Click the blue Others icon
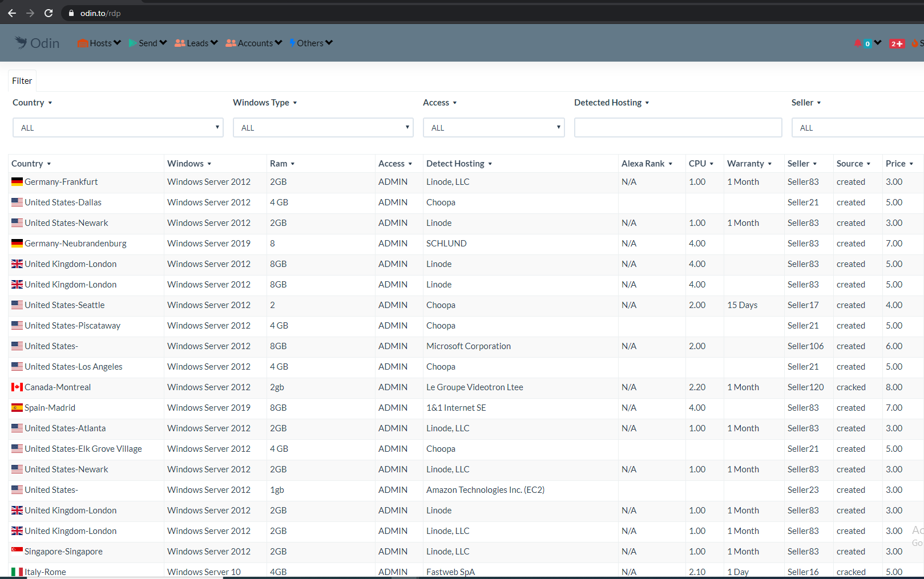The width and height of the screenshot is (924, 579). tap(292, 43)
